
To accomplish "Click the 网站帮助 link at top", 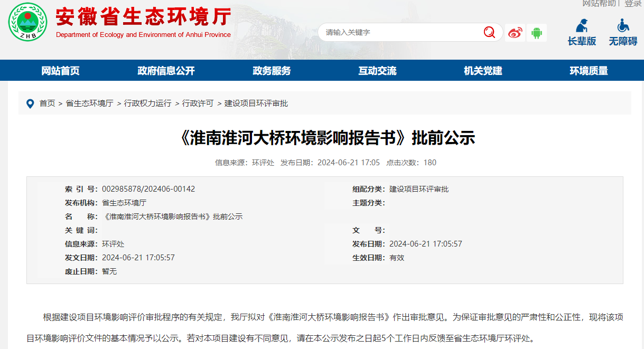I will (x=599, y=4).
